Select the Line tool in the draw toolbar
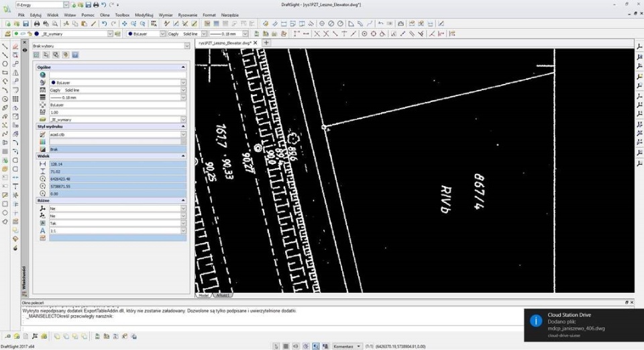Image resolution: width=644 pixels, height=350 pixels. tap(5, 46)
